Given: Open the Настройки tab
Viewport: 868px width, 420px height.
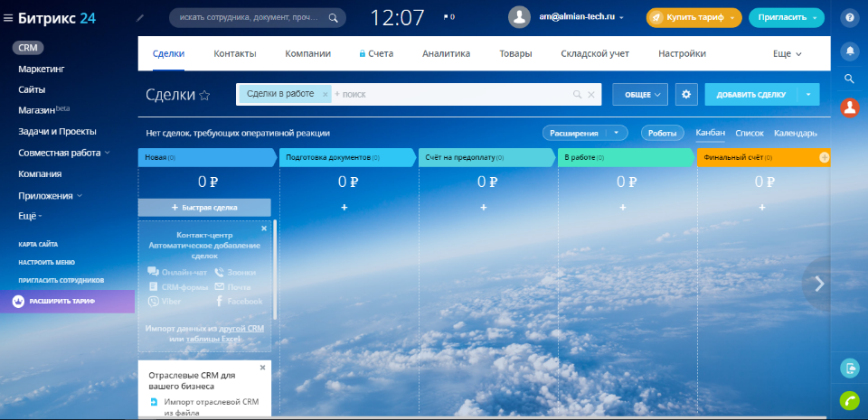Looking at the screenshot, I should [x=682, y=54].
